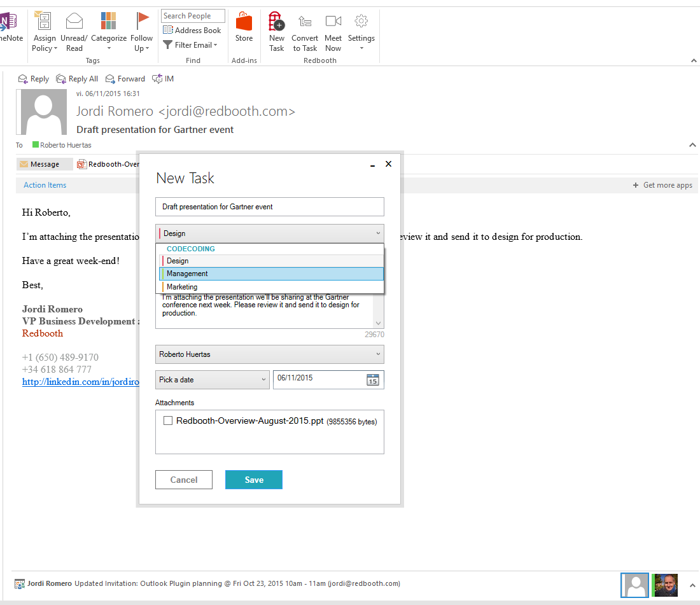Mark message Unread/Read
Screen dimensions: 700x605
74,23
